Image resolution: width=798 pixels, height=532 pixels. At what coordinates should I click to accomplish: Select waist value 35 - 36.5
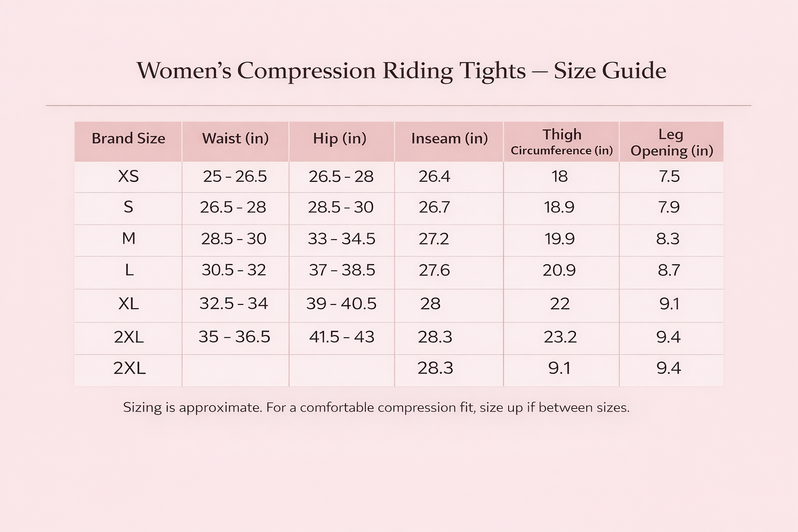234,337
